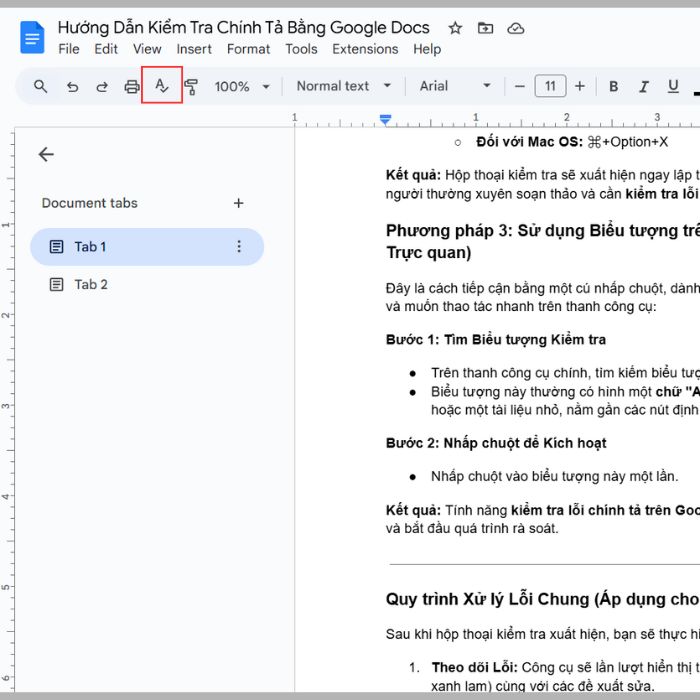The width and height of the screenshot is (700, 700).
Task: Add a new document tab
Action: pyautogui.click(x=238, y=203)
